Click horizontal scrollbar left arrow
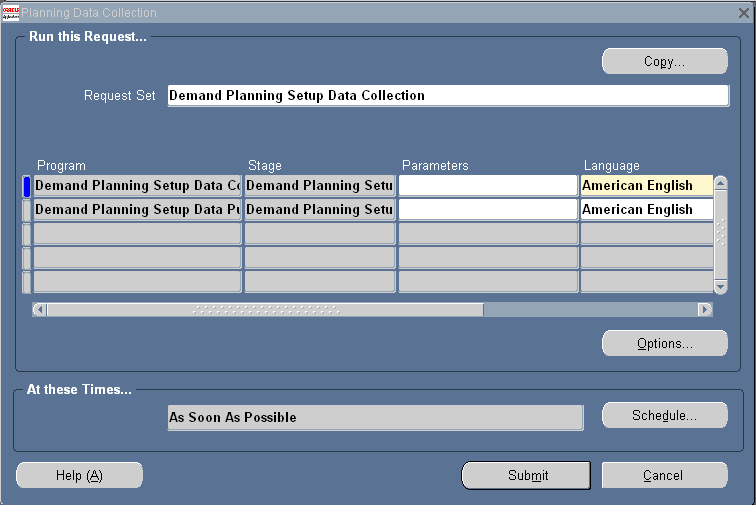Image resolution: width=756 pixels, height=505 pixels. click(40, 310)
